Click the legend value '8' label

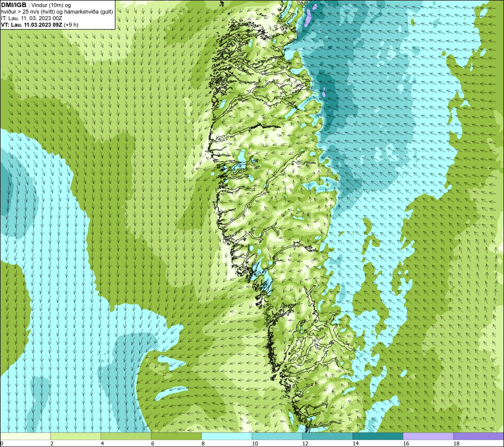coord(203,444)
